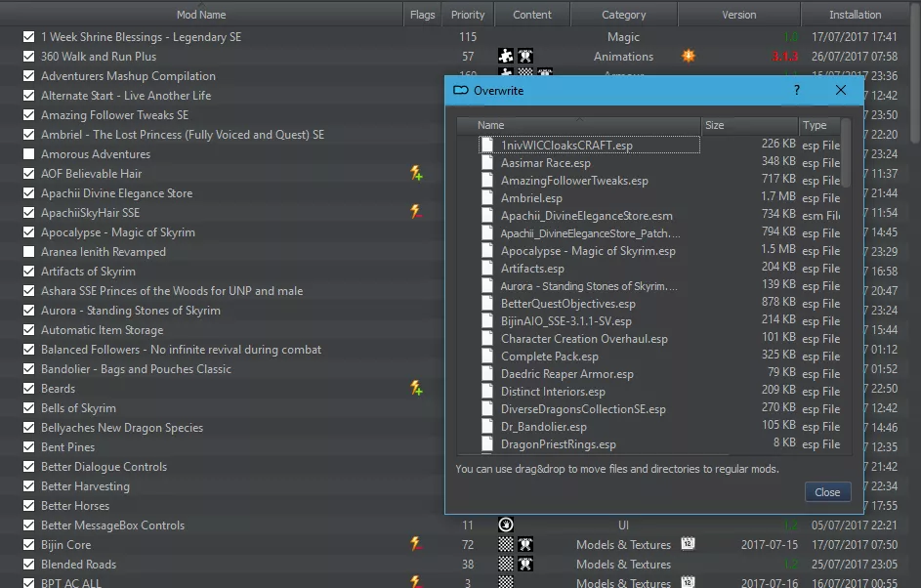Click the puzzle-piece content icon for 360 Walk and Run Plus
This screenshot has height=588, width=921.
[506, 57]
